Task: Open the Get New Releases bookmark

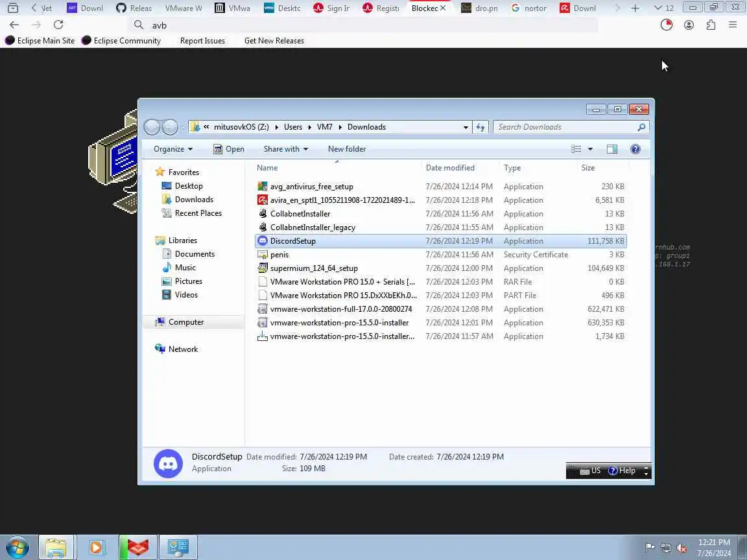Action: [274, 40]
